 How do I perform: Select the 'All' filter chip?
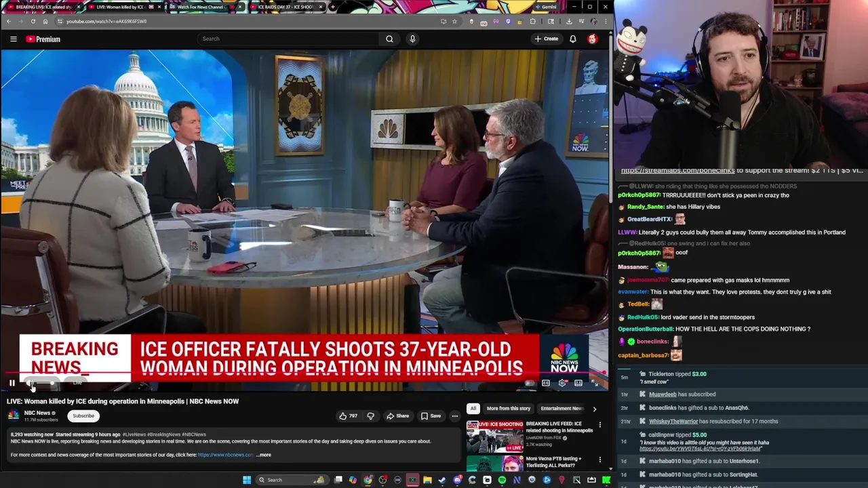473,409
